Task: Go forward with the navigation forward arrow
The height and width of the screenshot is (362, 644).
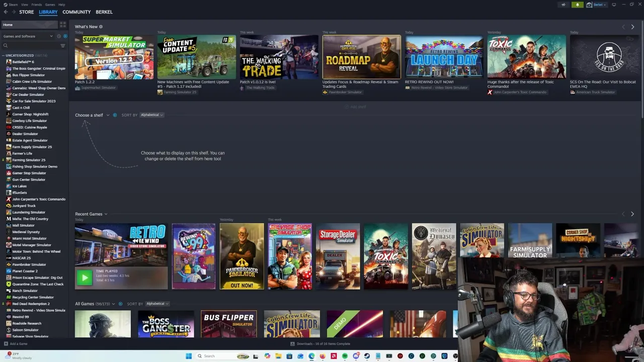Action: point(14,12)
